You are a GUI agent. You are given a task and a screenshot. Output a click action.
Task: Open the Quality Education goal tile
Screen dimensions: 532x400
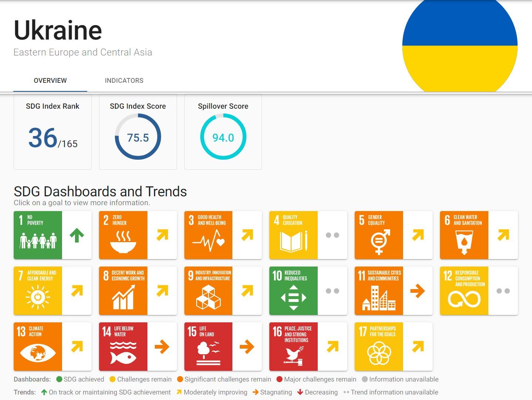(x=293, y=235)
